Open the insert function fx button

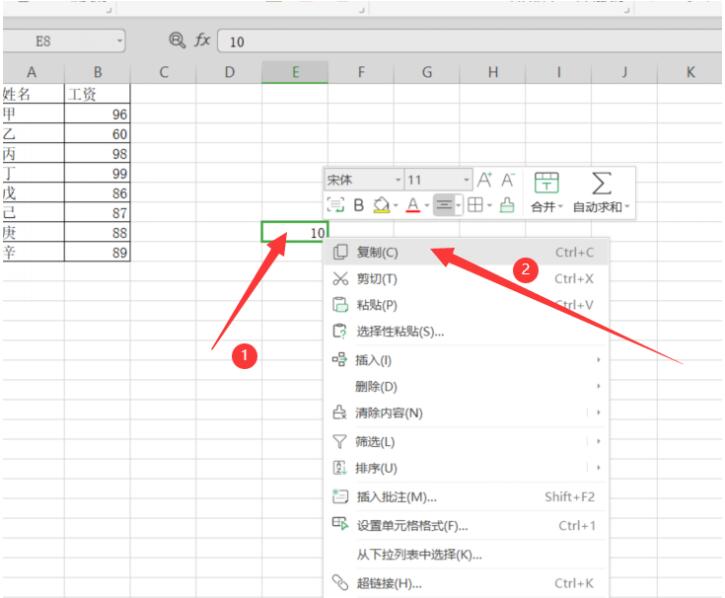coord(202,41)
